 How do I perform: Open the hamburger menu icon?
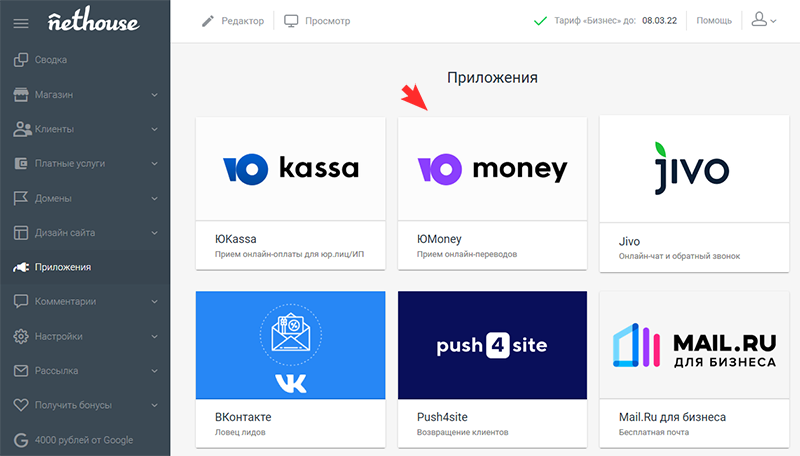21,23
